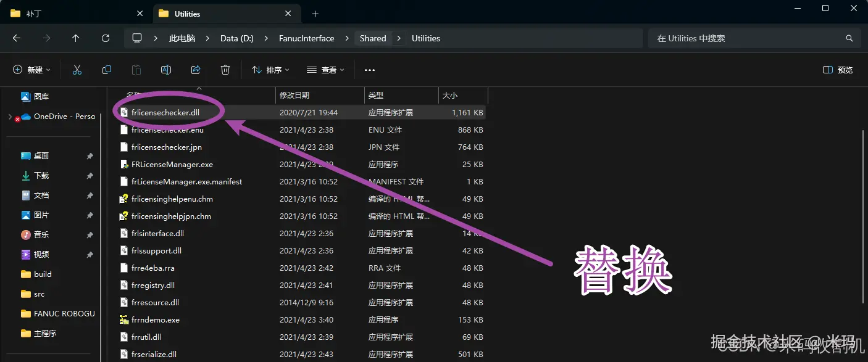
Task: Expand chevron after Shared in path
Action: tap(399, 38)
